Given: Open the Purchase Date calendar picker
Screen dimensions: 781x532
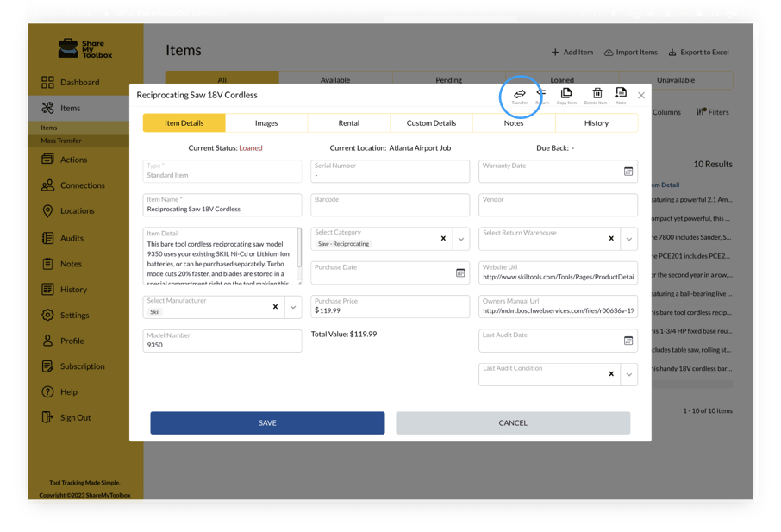Looking at the screenshot, I should pos(460,272).
